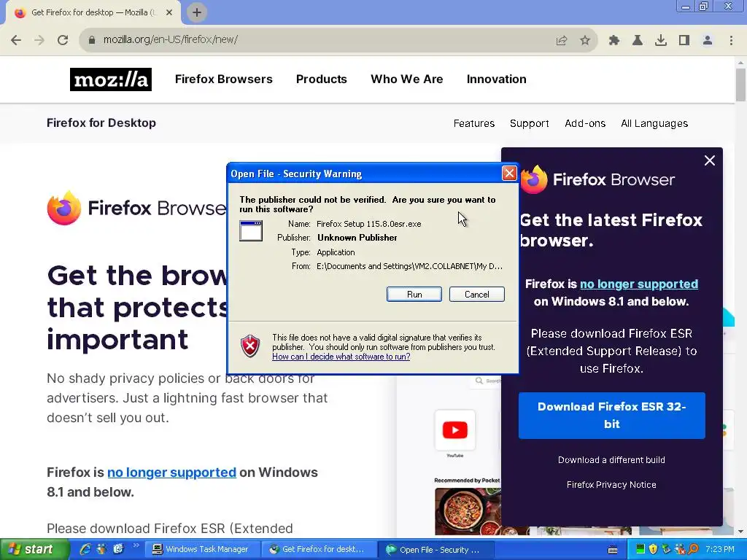Launch Internet Explorer from quick launch

[85, 549]
